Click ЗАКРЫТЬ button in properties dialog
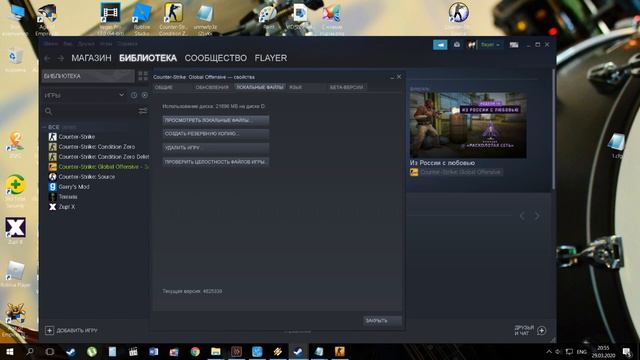The height and width of the screenshot is (360, 640). coord(382,321)
